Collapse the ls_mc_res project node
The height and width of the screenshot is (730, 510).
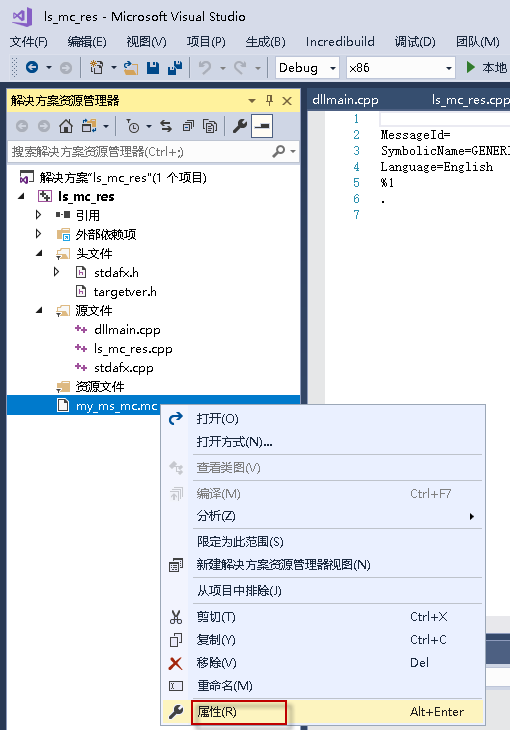[21, 196]
